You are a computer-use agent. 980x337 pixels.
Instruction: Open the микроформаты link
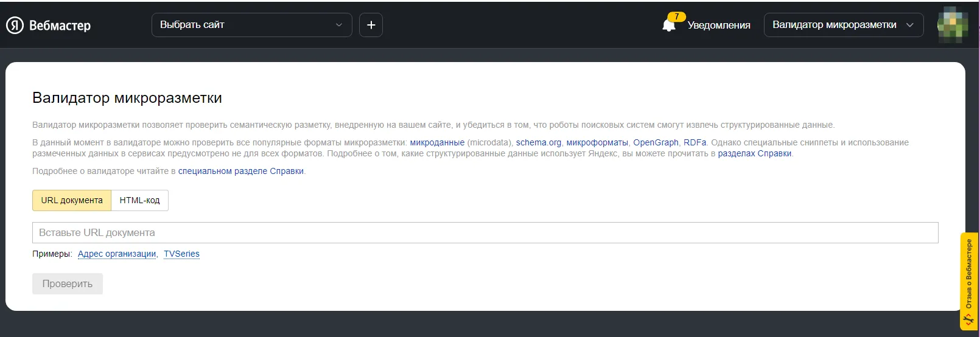(597, 142)
